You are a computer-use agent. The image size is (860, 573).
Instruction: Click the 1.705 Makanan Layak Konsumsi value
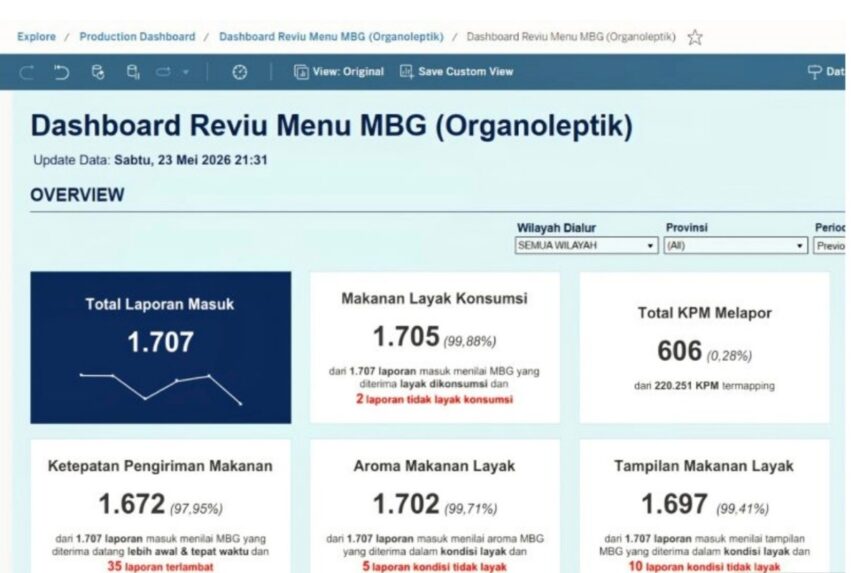pyautogui.click(x=406, y=337)
